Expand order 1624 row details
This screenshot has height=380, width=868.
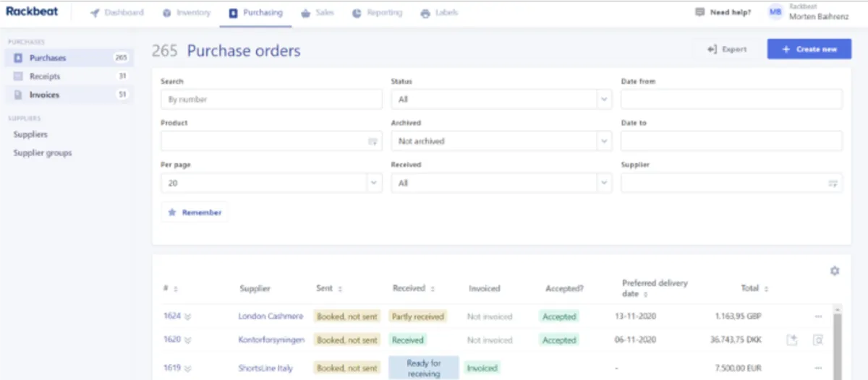tap(188, 316)
